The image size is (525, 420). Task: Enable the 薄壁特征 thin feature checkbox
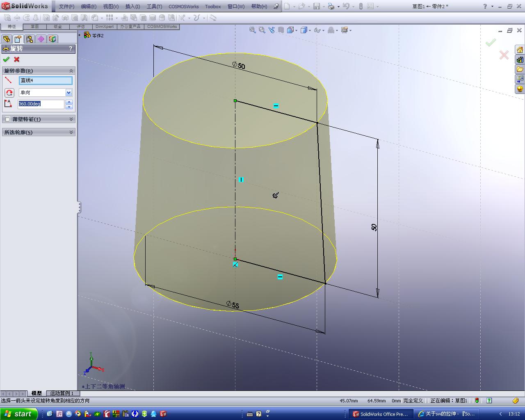7,119
